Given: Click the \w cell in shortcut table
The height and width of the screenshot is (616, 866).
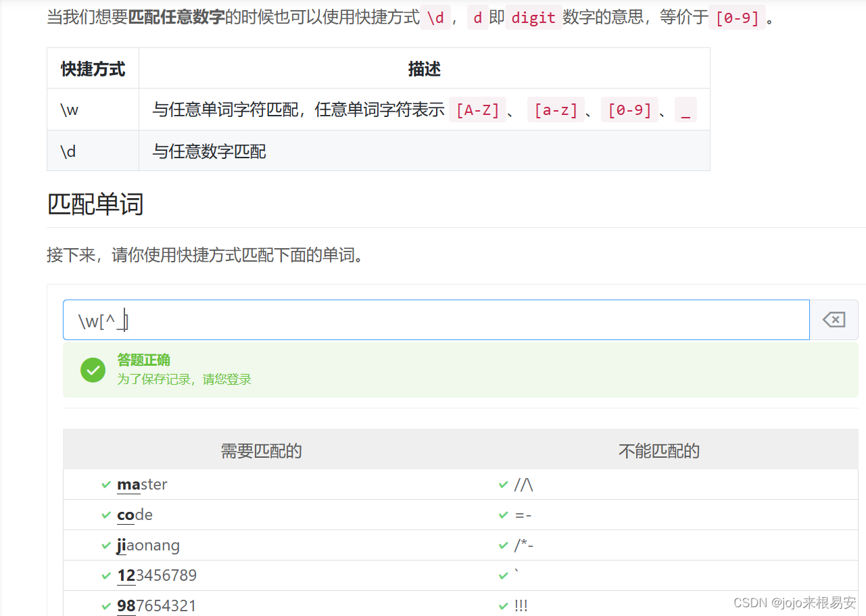Looking at the screenshot, I should coord(93,110).
